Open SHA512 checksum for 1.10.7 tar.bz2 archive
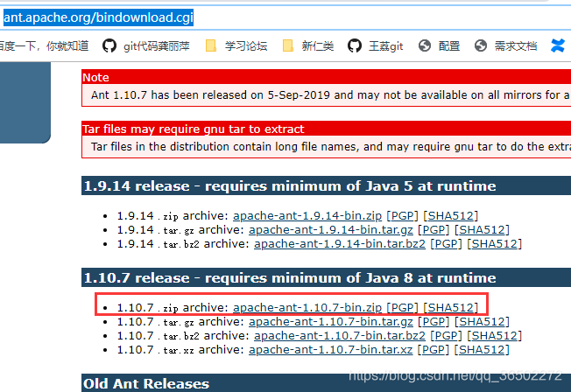This screenshot has height=392, width=571. (495, 336)
